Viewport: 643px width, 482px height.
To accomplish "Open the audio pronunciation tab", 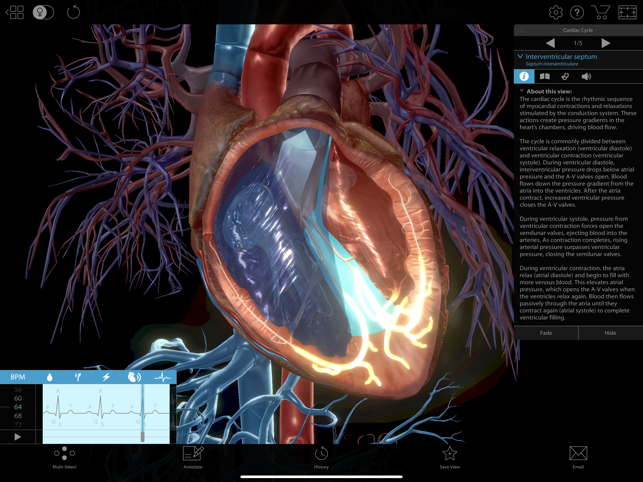I will coord(587,76).
